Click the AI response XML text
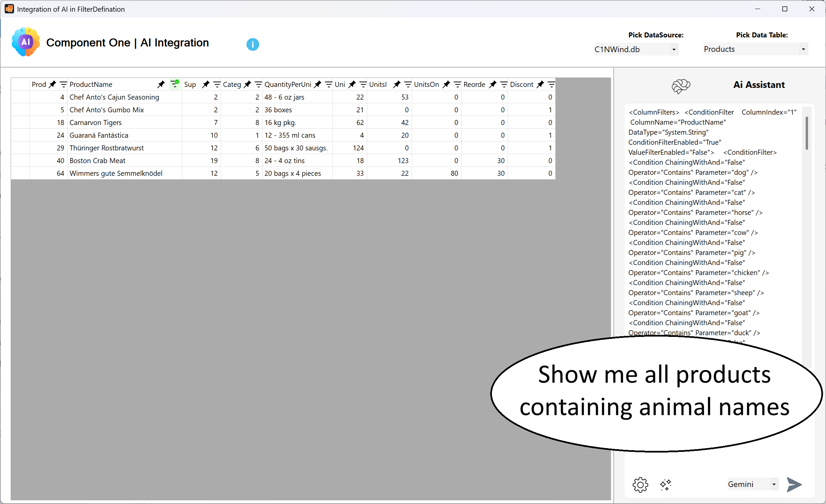The width and height of the screenshot is (826, 504). tap(712, 223)
